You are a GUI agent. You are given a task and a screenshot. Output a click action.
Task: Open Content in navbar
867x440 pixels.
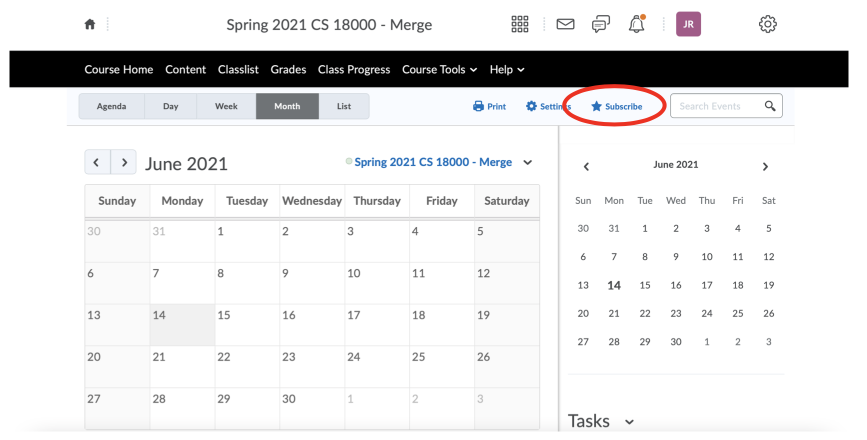185,70
